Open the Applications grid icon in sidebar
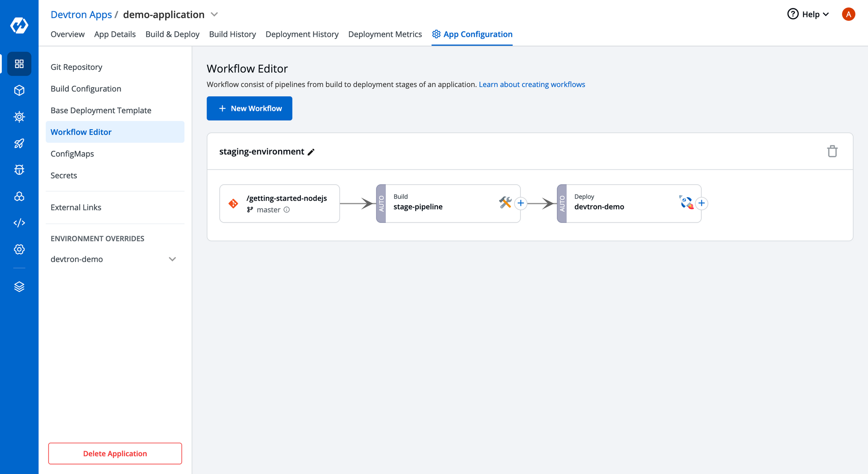The width and height of the screenshot is (868, 474). (x=19, y=64)
